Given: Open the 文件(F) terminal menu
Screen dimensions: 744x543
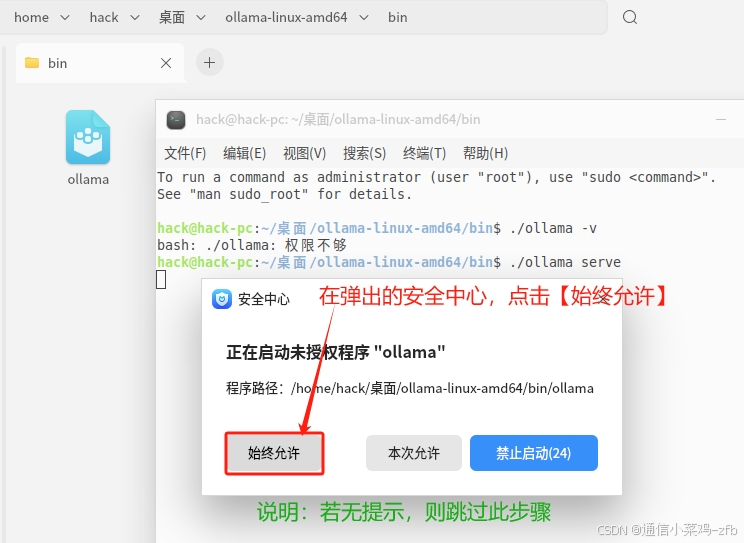Looking at the screenshot, I should coord(185,153).
